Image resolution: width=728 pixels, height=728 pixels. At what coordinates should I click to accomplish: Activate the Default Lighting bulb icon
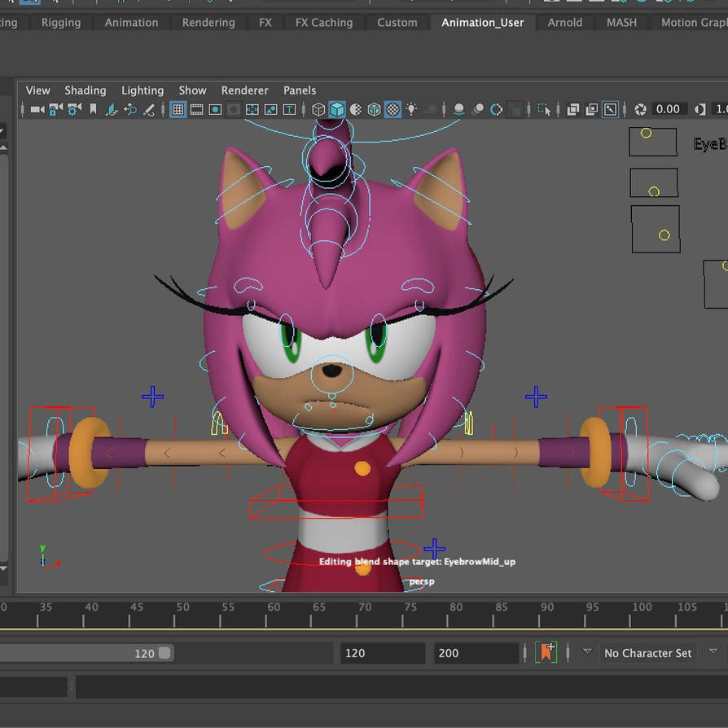click(x=411, y=108)
